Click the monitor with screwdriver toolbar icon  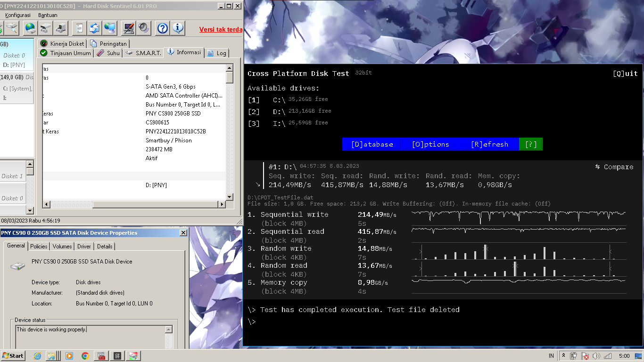(x=129, y=28)
